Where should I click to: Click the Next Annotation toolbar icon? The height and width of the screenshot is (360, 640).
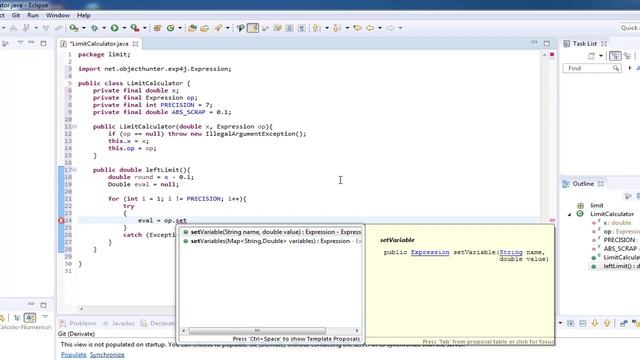(317, 28)
